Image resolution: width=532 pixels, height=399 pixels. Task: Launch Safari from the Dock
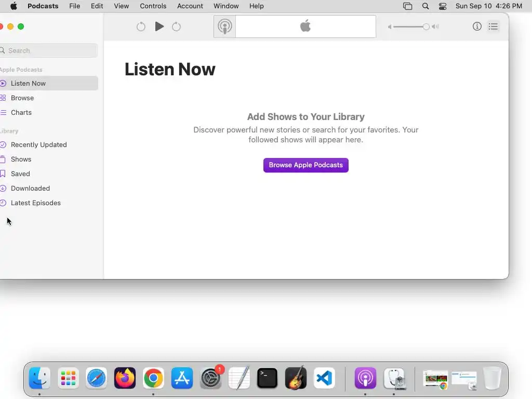96,378
